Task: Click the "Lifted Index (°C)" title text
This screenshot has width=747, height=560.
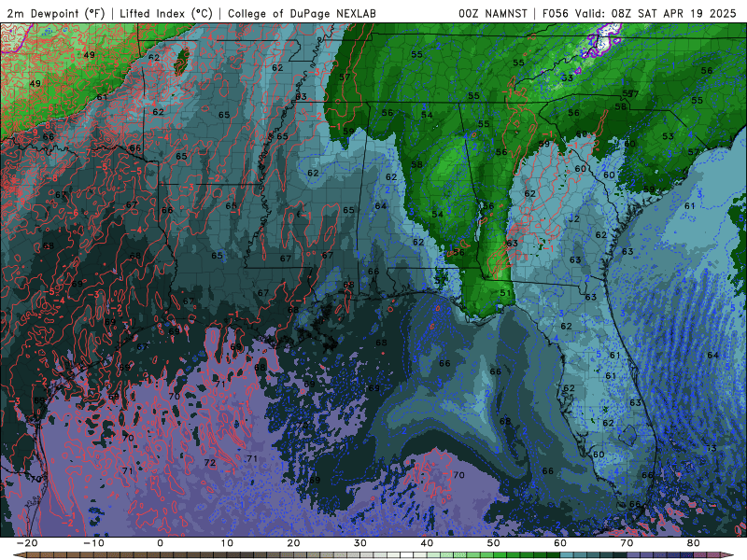Action: point(166,13)
